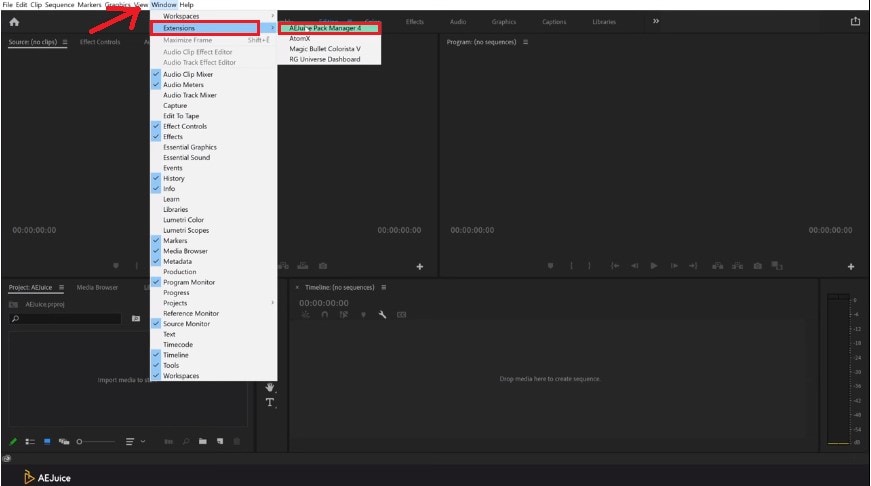Click Comparison View icon in Program Monitor
Viewport: 871px width, 486px height.
coord(777,266)
